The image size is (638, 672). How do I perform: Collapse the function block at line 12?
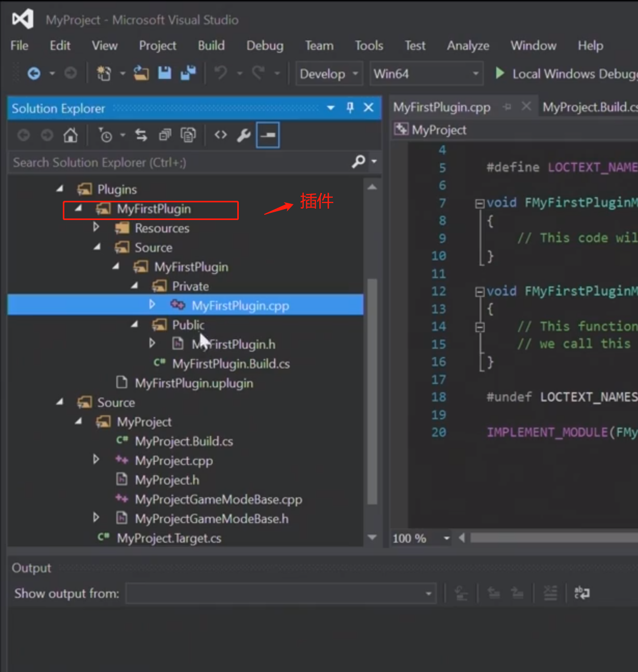(480, 292)
